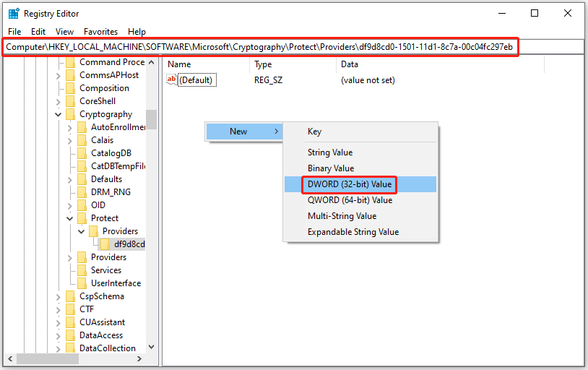Choose DWORD (32-bit) Value from submenu
Viewport: 588px width, 370px height.
[360, 184]
